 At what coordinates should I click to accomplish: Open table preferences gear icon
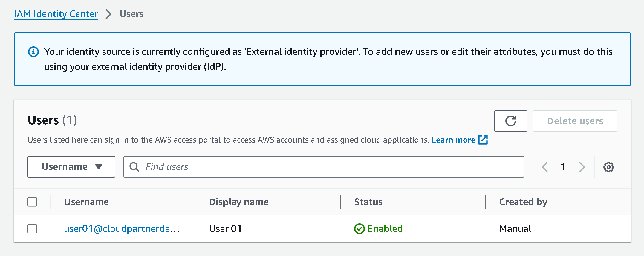[608, 167]
